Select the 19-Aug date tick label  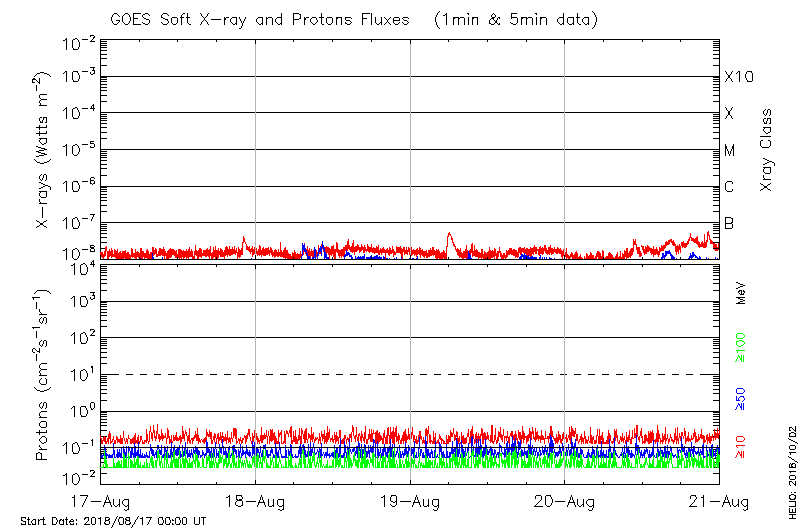coord(410,501)
